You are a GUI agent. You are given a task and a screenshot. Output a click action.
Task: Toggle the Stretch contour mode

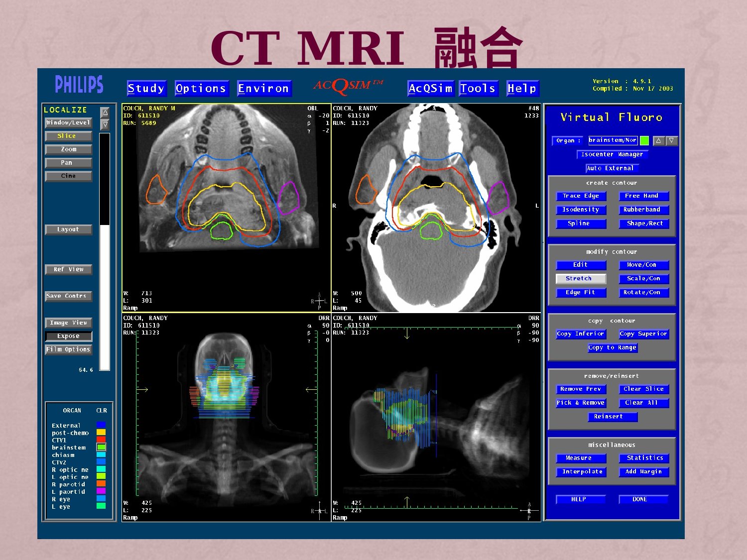click(581, 279)
